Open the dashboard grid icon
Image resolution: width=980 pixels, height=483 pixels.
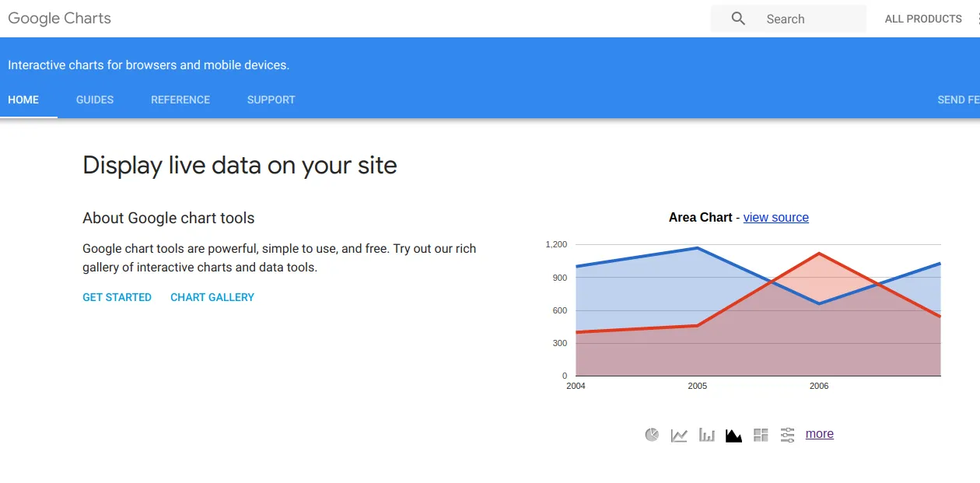pos(760,434)
